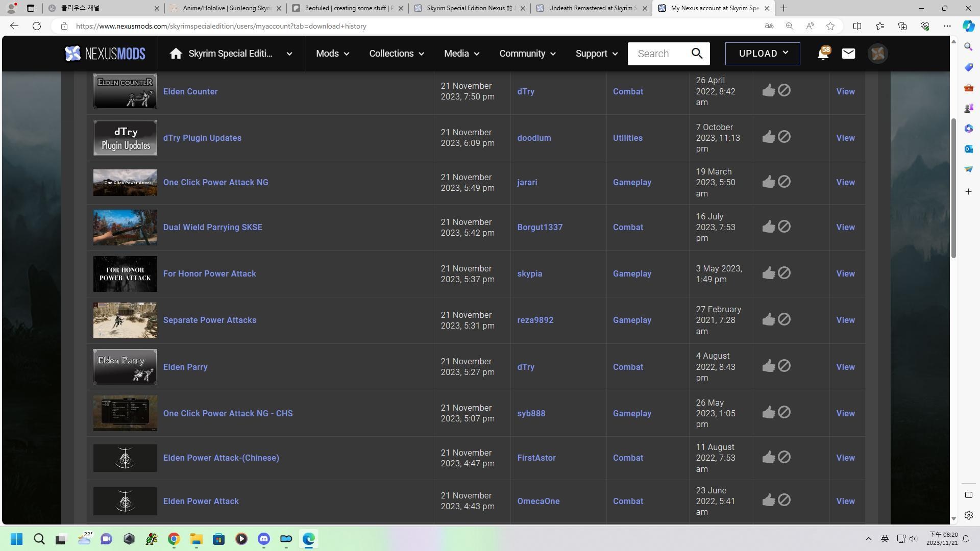
Task: Click the home icon beside Skyrim Special Edition
Action: [x=176, y=54]
